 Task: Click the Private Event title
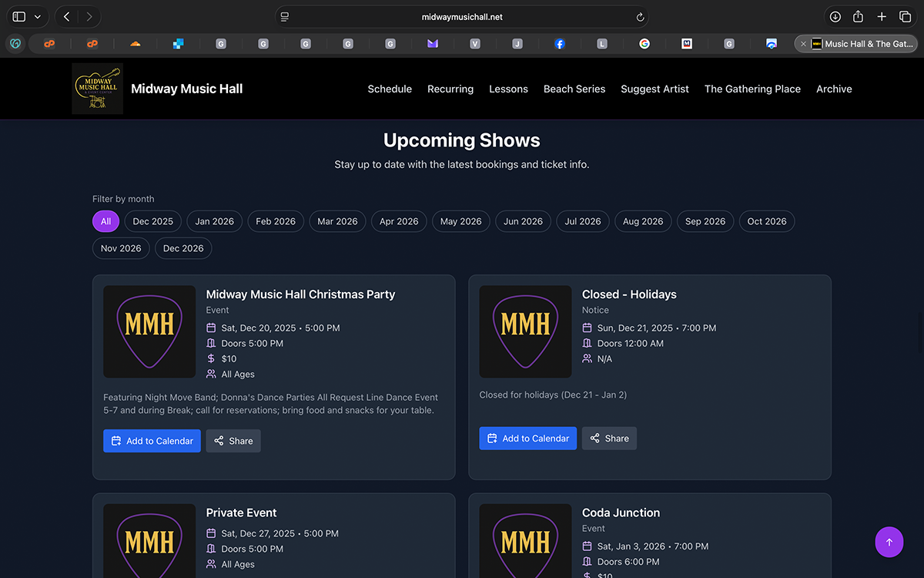click(x=241, y=512)
